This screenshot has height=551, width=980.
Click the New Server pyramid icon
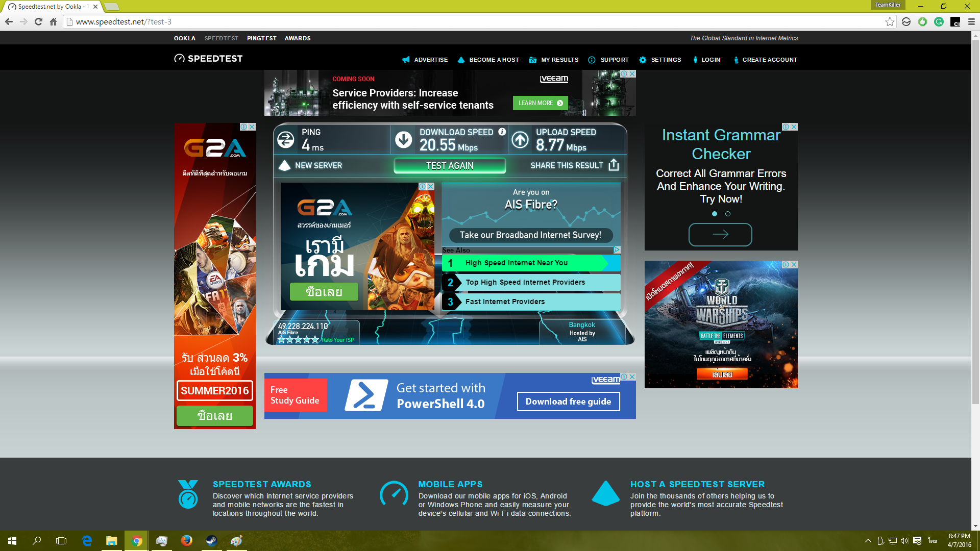click(x=284, y=165)
